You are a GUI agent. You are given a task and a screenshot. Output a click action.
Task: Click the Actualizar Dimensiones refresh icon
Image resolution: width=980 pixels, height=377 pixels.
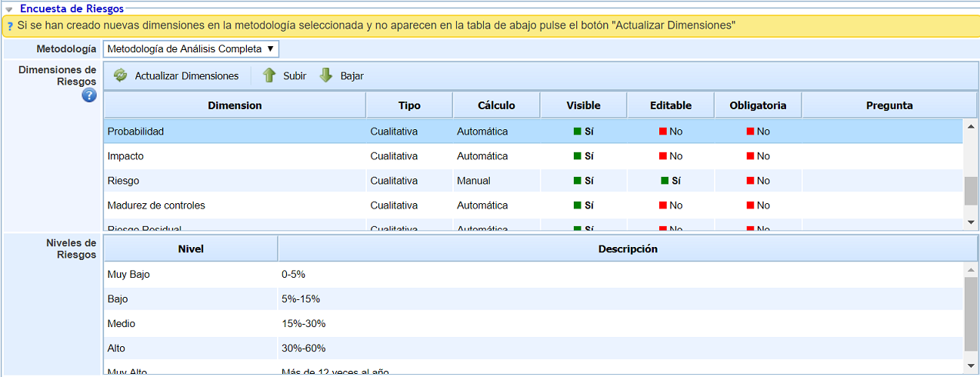pos(120,75)
